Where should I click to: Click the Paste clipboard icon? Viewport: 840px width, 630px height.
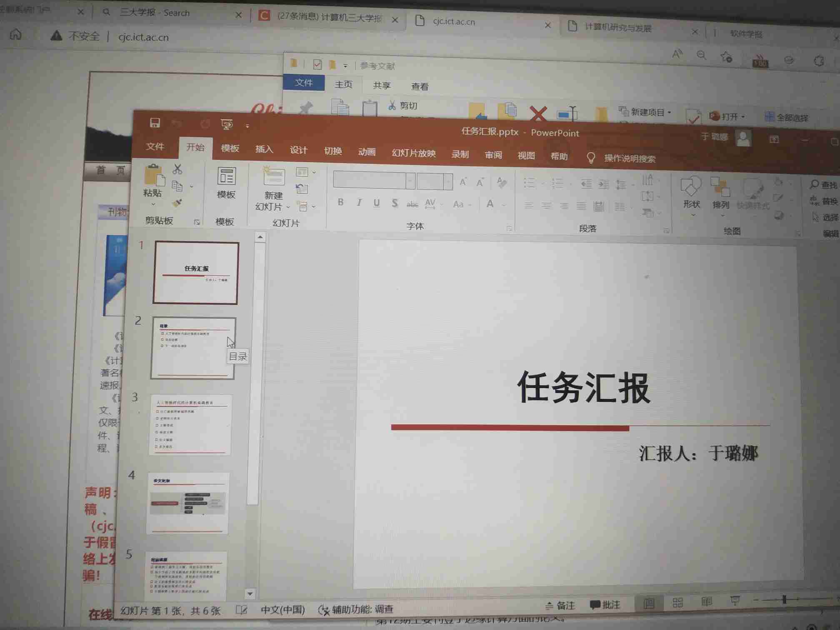(153, 175)
